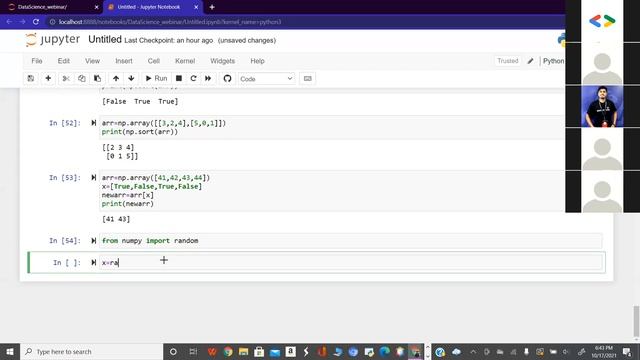Run cell In [52] with its run icon
This screenshot has width=640, height=360.
click(93, 123)
